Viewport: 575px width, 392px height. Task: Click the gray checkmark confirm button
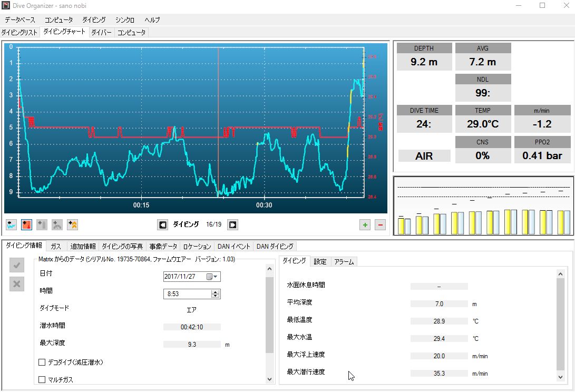tap(17, 266)
